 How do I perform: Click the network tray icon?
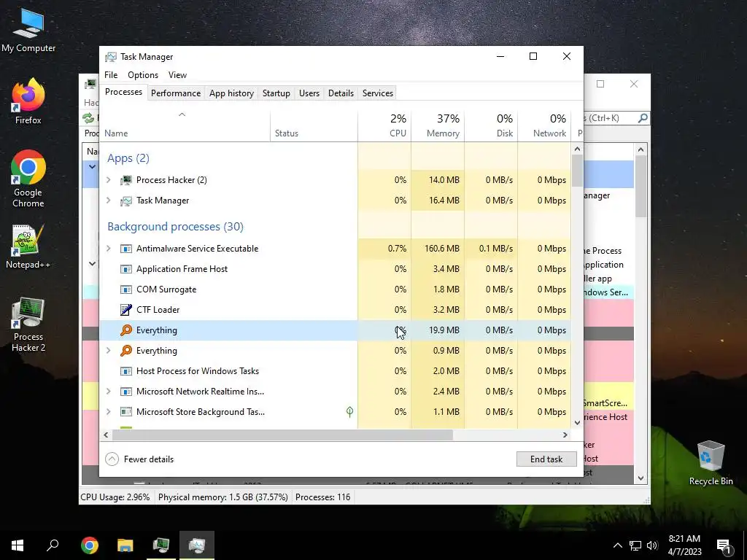[635, 545]
